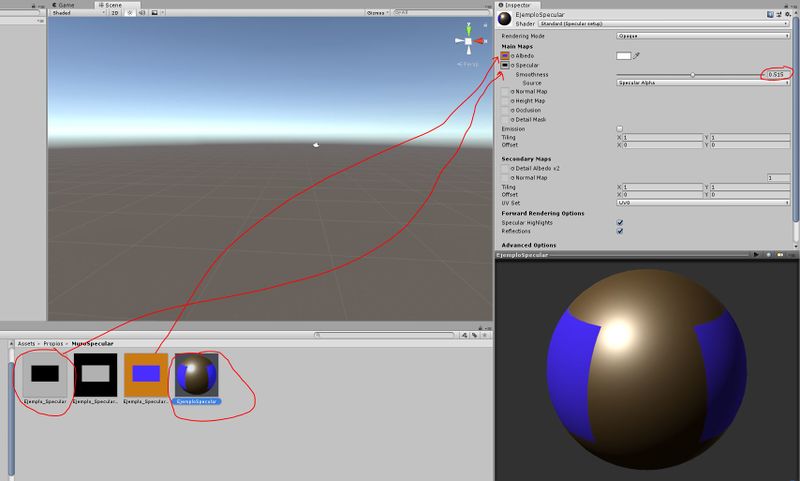Toggle scene audio speaker icon

(142, 12)
